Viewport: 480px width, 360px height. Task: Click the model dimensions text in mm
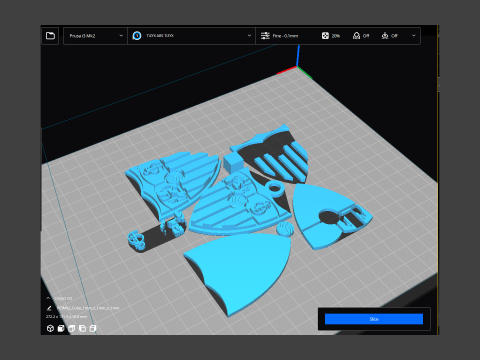click(66, 316)
